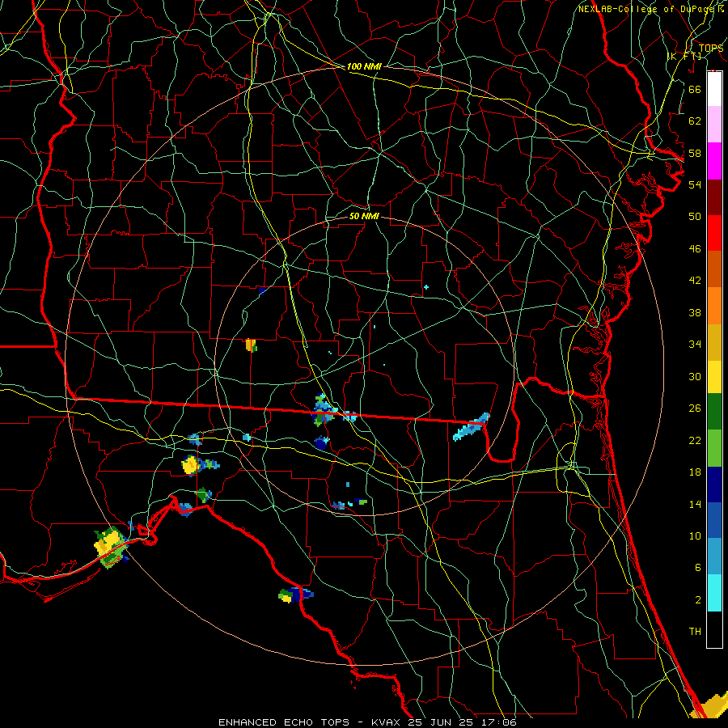Screen dimensions: 728x728
Task: Click the '50' legend value
Action: click(695, 216)
